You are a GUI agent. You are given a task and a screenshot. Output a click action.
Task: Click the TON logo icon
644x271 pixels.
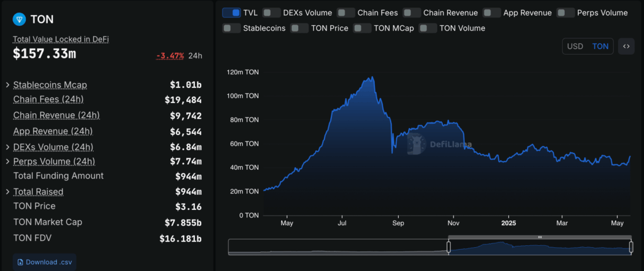(19, 19)
